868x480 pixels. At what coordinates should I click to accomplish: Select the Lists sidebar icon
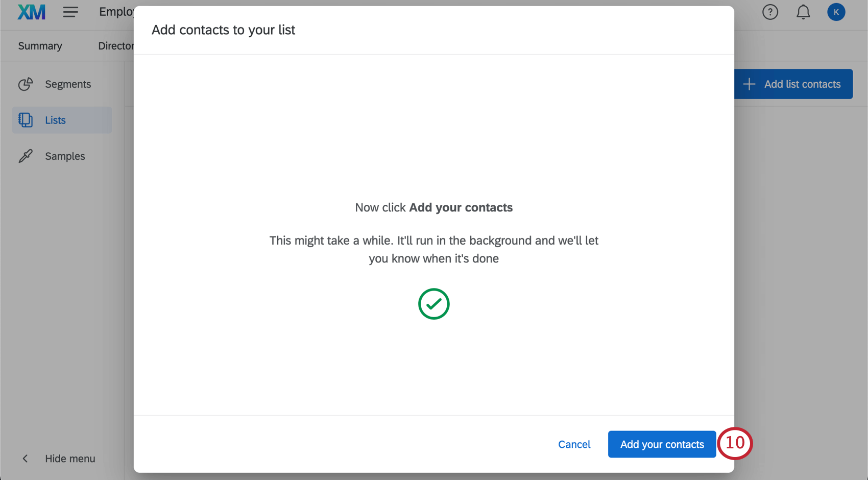click(25, 119)
